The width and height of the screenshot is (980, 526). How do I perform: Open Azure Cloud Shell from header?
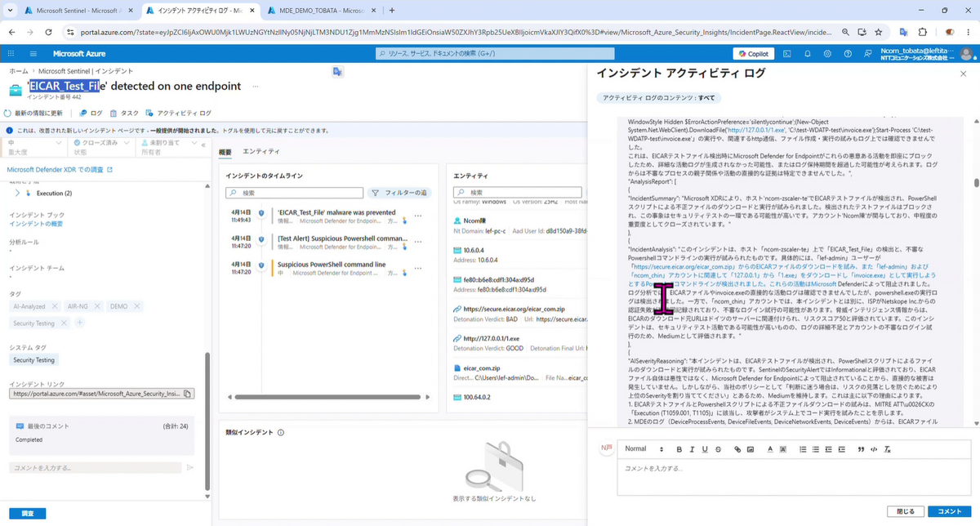point(787,53)
